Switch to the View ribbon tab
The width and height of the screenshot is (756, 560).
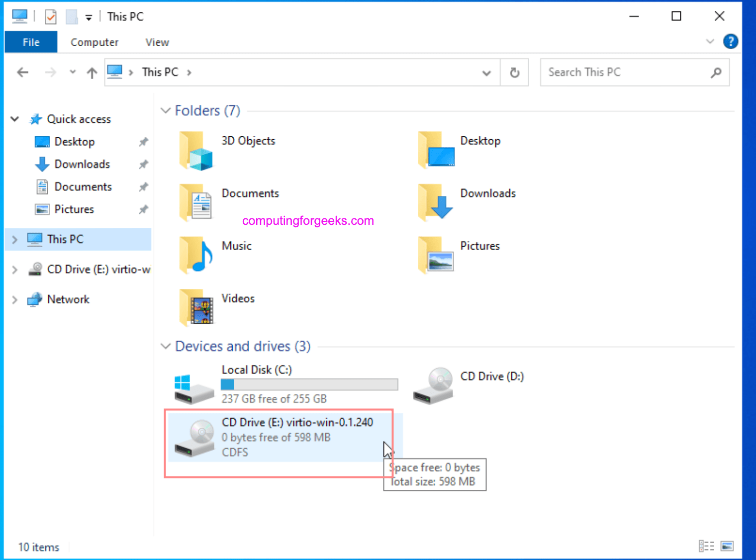pos(156,42)
